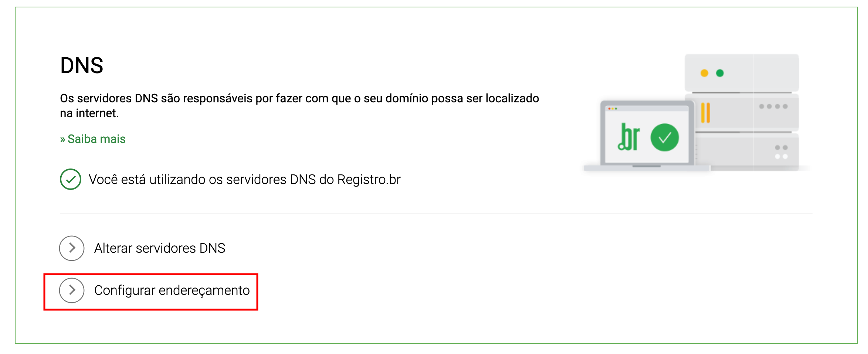Viewport: 868px width, 354px height.
Task: Click the DNS description paragraph
Action: (x=299, y=106)
